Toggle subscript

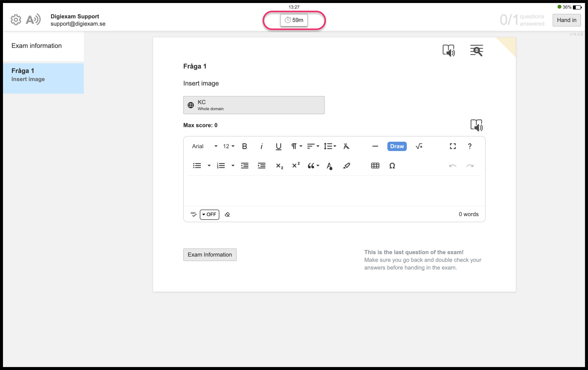tap(279, 166)
